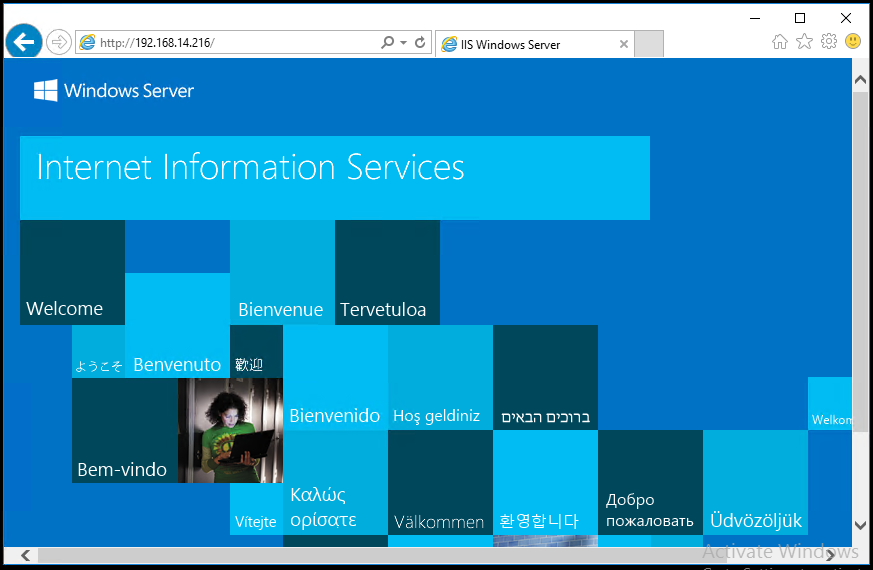
Task: Click the Greek Καλώς ορίσατε tile
Action: tap(335, 482)
